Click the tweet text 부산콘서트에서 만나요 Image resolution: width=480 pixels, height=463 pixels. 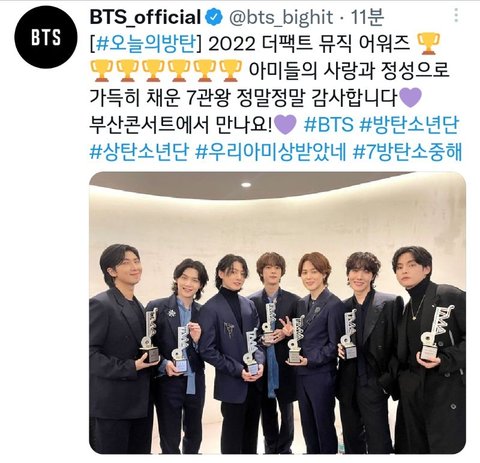coord(181,125)
